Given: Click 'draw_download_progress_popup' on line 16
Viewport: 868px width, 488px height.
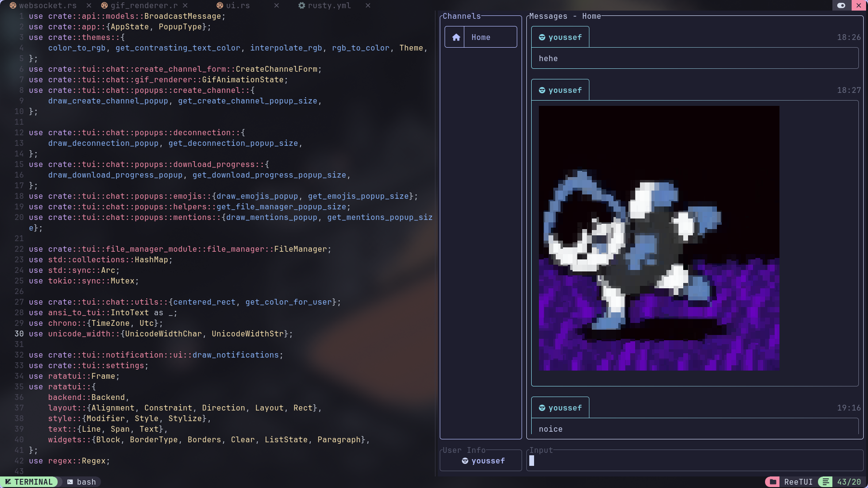Looking at the screenshot, I should point(115,175).
